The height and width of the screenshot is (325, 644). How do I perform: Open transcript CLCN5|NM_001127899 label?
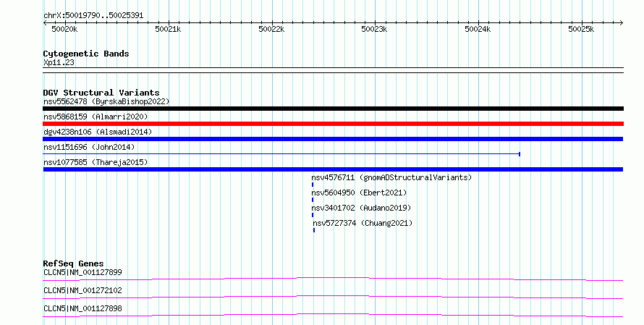[x=82, y=272]
